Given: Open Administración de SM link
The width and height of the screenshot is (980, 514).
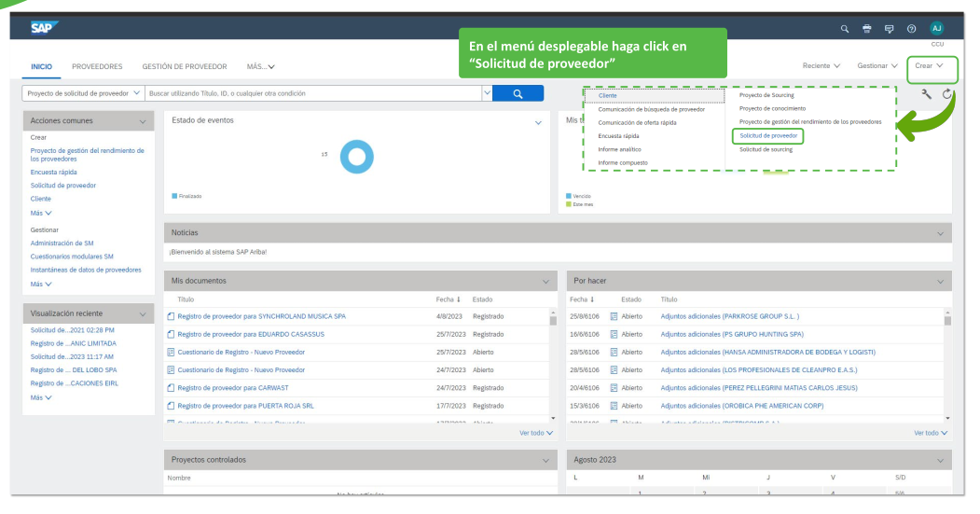Looking at the screenshot, I should click(x=62, y=243).
